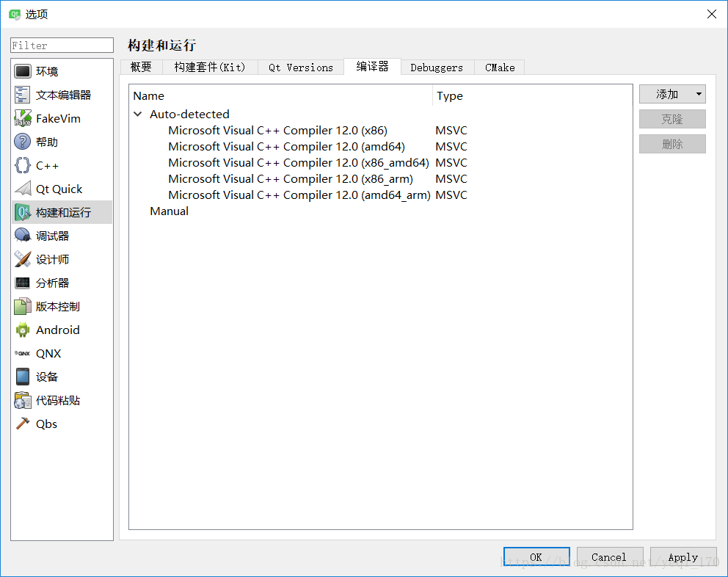
Task: Select Microsoft Visual C++ Compiler 12.0 (x86_amd64)
Action: point(299,162)
